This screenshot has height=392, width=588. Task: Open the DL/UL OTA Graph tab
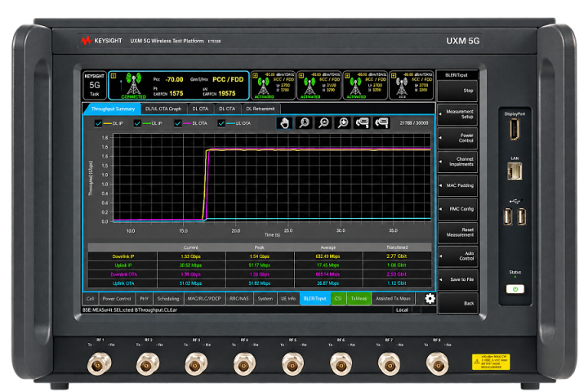pos(163,109)
